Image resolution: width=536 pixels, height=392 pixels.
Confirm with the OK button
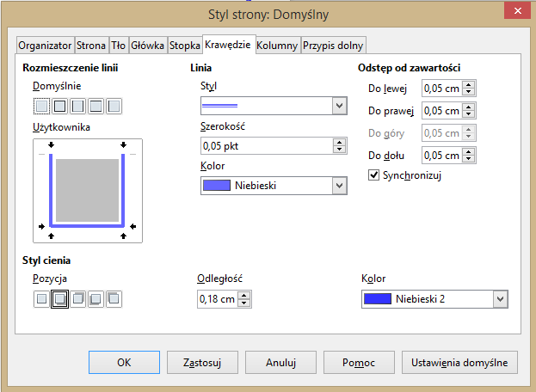[x=124, y=362]
